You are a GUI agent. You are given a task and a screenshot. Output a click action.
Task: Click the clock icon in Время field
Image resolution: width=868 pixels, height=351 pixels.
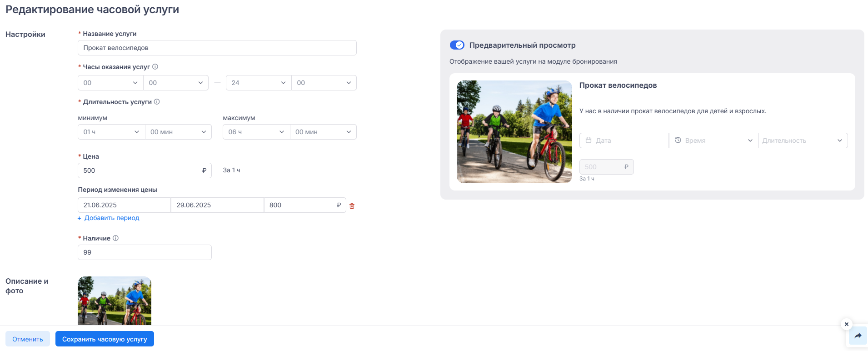[x=678, y=140]
